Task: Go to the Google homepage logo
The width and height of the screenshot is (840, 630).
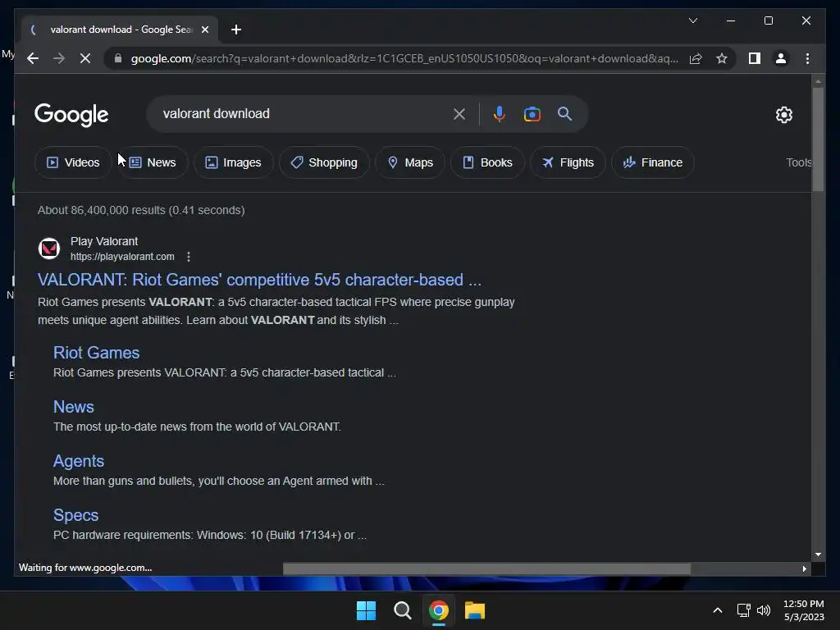Action: [71, 115]
